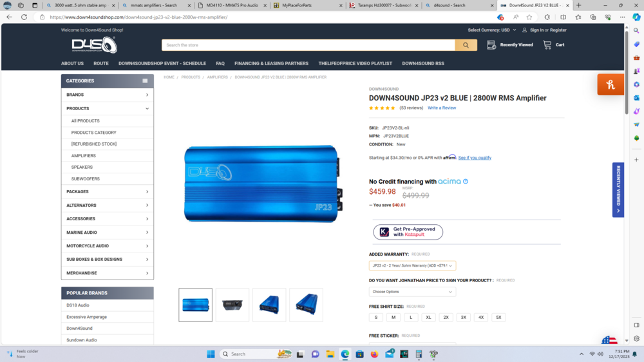The image size is (644, 362).
Task: Select free shirt size L
Action: [411, 317]
